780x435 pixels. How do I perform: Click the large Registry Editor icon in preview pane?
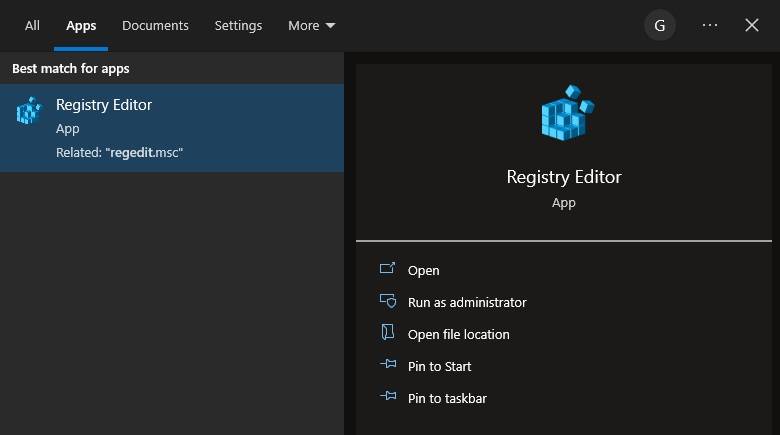pyautogui.click(x=564, y=113)
